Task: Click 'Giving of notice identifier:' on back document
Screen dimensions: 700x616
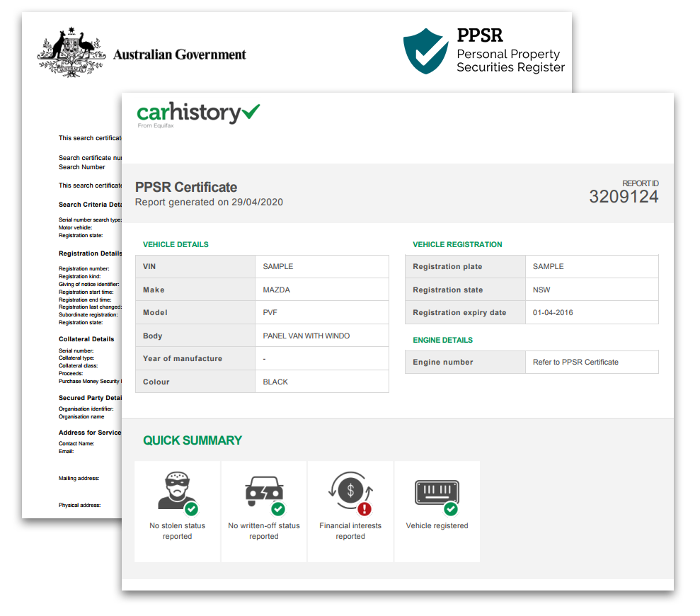Action: coord(89,284)
